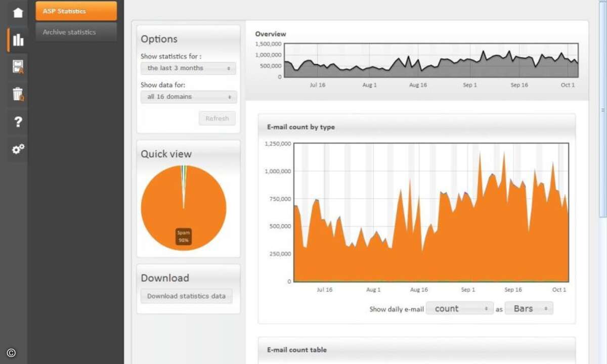The image size is (607, 364).
Task: Click the trash quarantine icon
Action: (18, 94)
